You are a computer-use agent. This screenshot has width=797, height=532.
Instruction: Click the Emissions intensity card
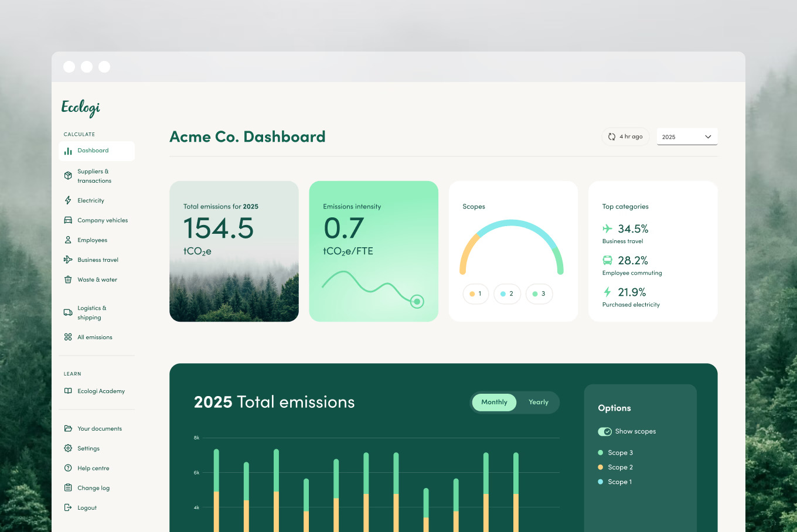373,251
